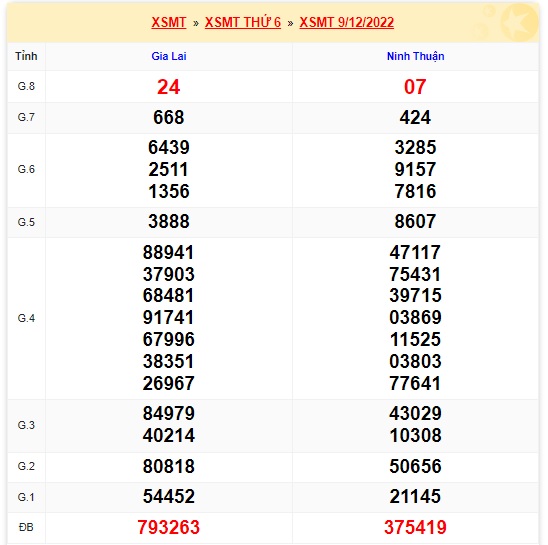Select G.6 number 6439
The width and height of the screenshot is (548, 545).
[x=169, y=147]
